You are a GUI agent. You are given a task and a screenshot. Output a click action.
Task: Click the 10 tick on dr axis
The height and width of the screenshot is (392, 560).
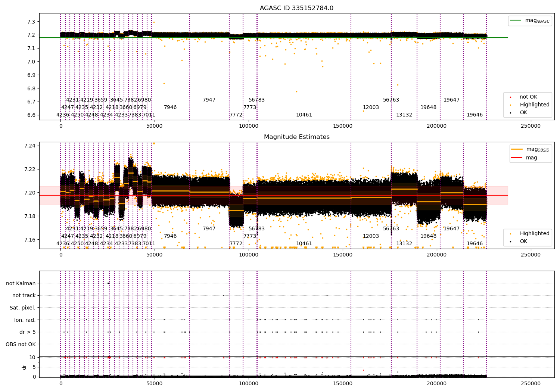[33, 357]
